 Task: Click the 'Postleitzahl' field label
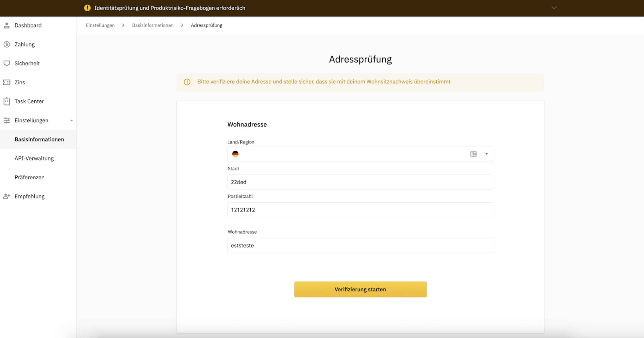(240, 196)
